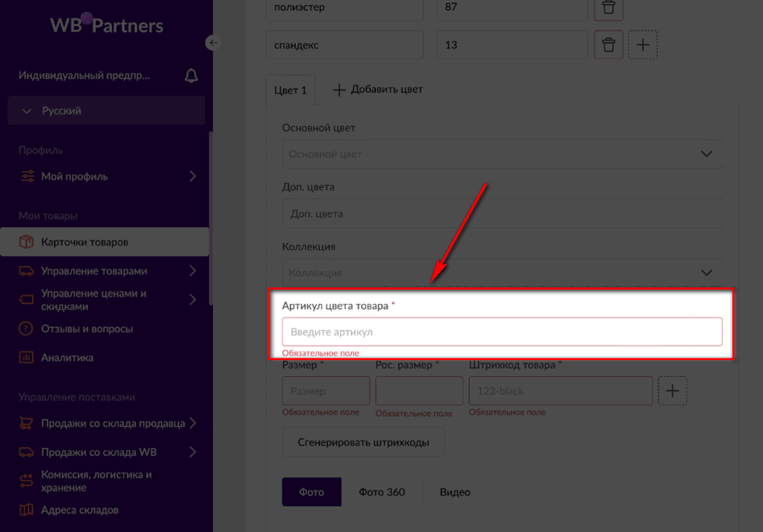763x532 pixels.
Task: Open Отзывы и вопросы in sidebar
Action: coord(86,329)
